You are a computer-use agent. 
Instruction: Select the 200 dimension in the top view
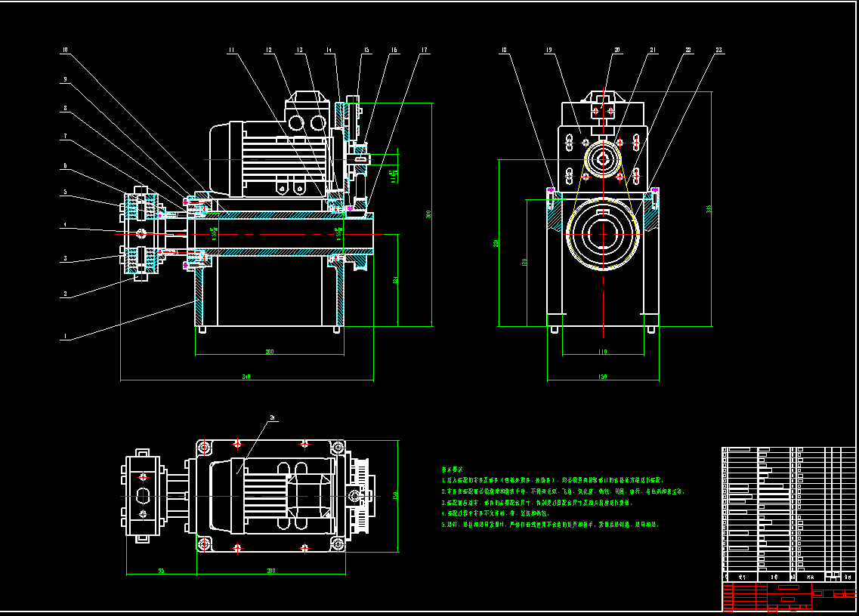[271, 571]
